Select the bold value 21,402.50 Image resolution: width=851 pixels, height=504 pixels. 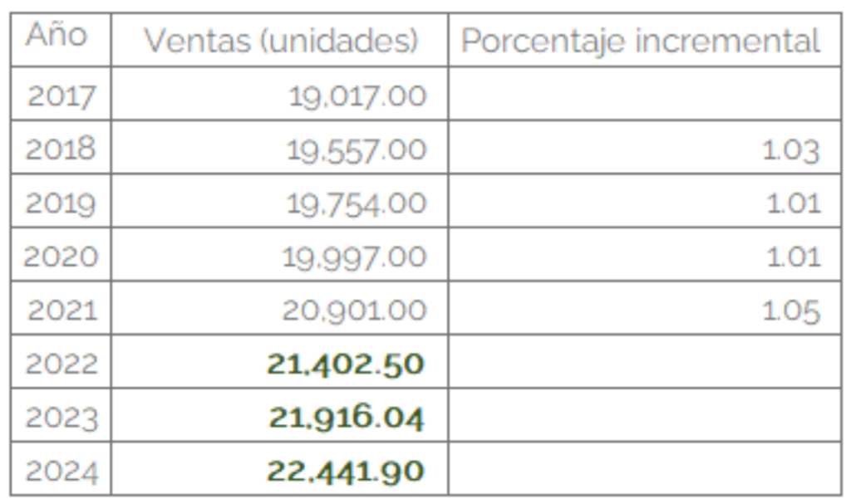pyautogui.click(x=345, y=364)
